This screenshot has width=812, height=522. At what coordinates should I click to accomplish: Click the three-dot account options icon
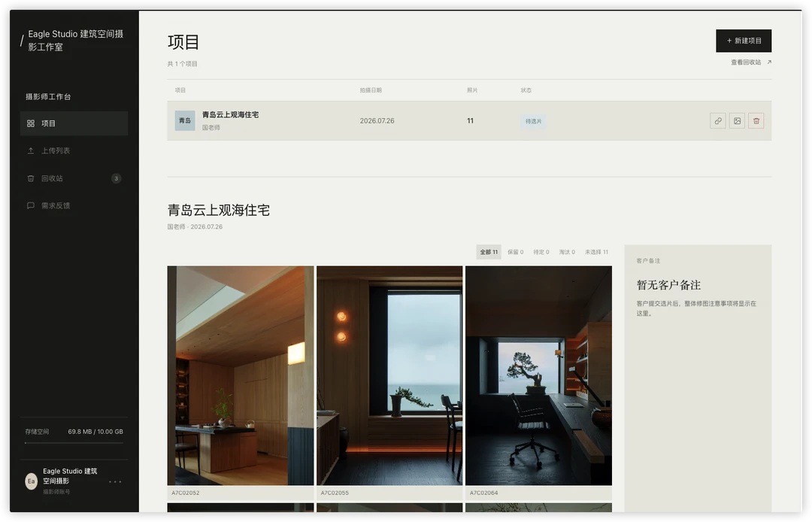(x=115, y=481)
